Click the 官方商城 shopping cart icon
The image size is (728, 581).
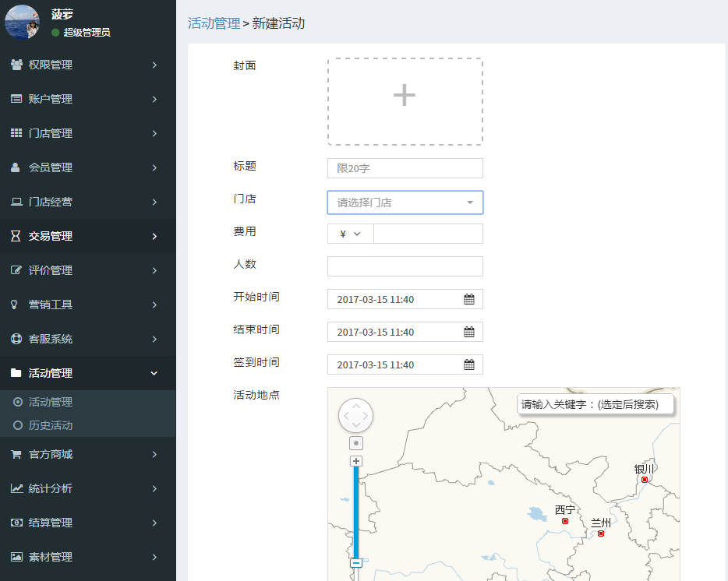(x=16, y=454)
